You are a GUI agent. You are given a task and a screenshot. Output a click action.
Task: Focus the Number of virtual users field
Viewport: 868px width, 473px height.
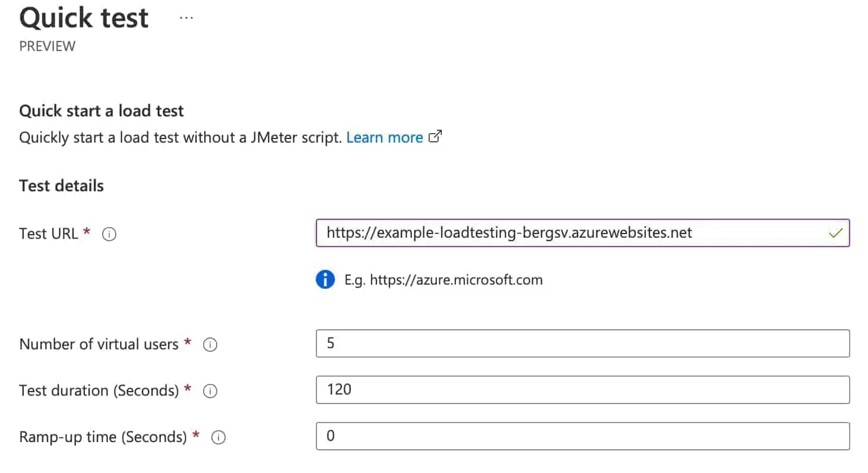(x=582, y=343)
